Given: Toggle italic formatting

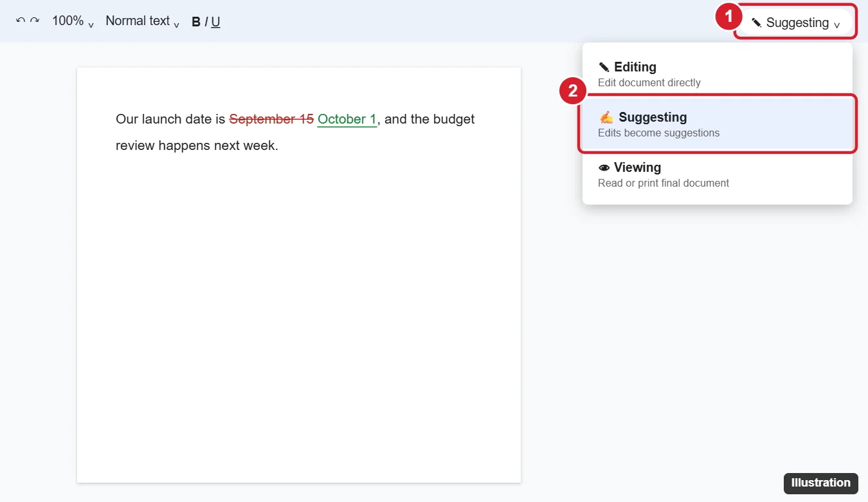Looking at the screenshot, I should [206, 22].
